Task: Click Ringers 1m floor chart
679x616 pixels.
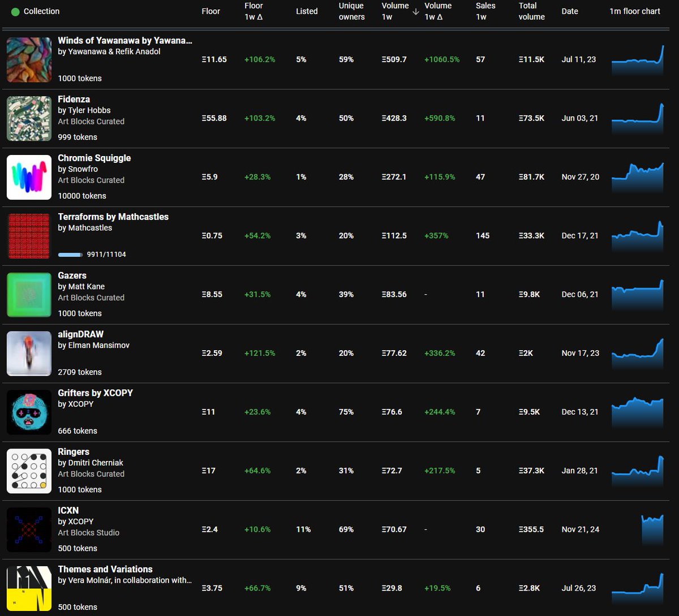Action: click(x=638, y=471)
